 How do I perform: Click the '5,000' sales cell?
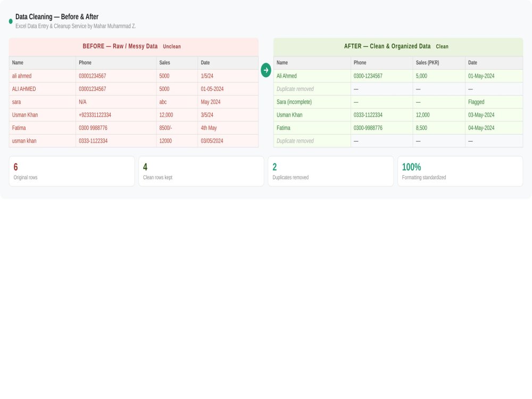click(439, 76)
